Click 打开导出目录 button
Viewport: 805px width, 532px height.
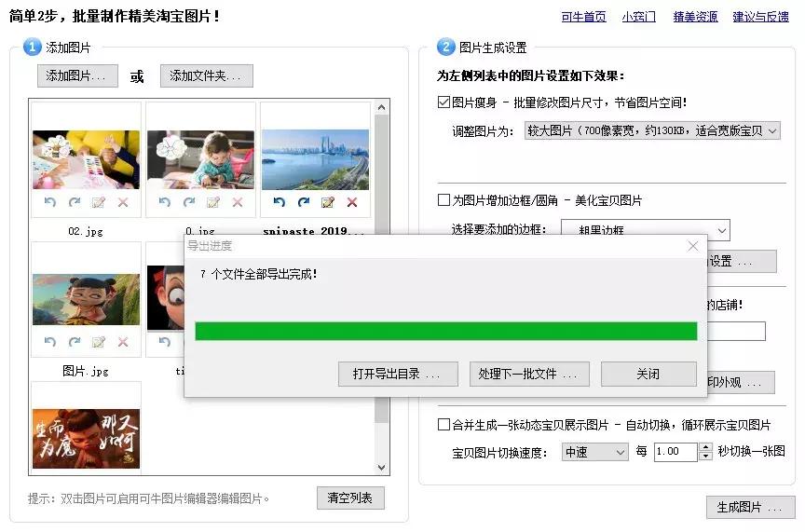[x=398, y=374]
